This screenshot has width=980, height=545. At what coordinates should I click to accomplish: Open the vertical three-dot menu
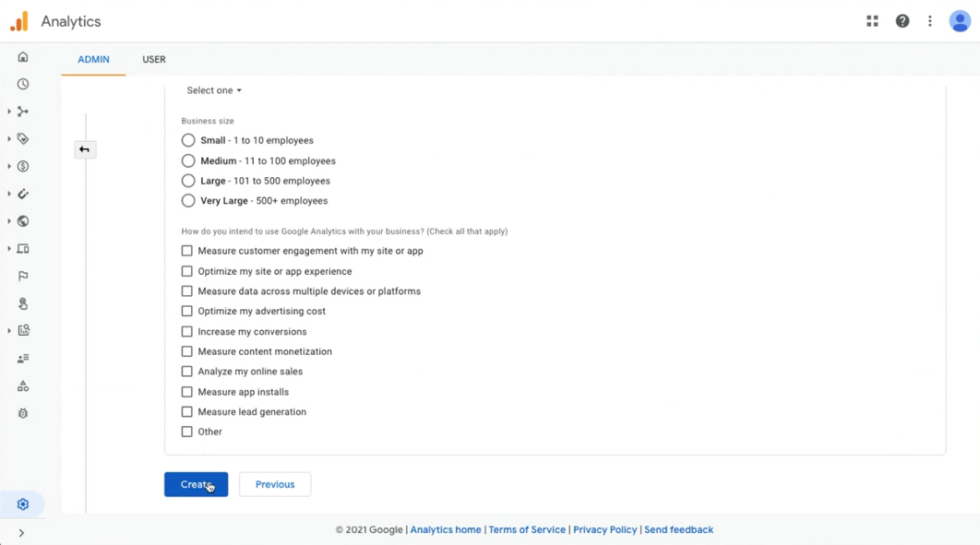[x=930, y=21]
